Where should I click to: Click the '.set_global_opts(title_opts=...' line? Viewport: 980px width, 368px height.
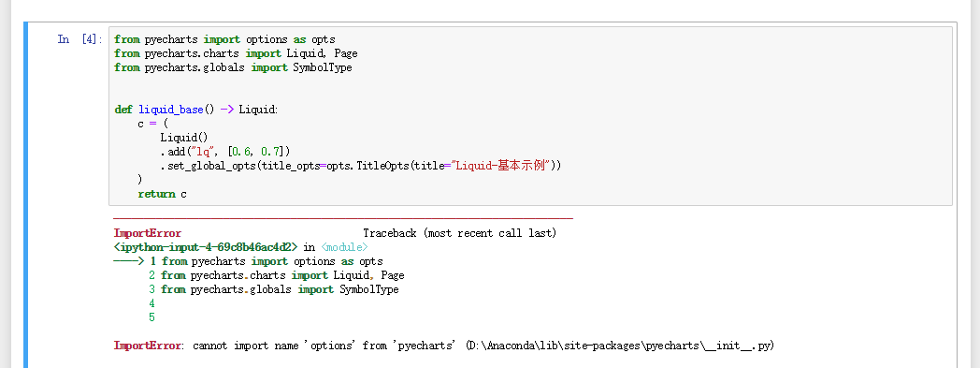[x=361, y=166]
